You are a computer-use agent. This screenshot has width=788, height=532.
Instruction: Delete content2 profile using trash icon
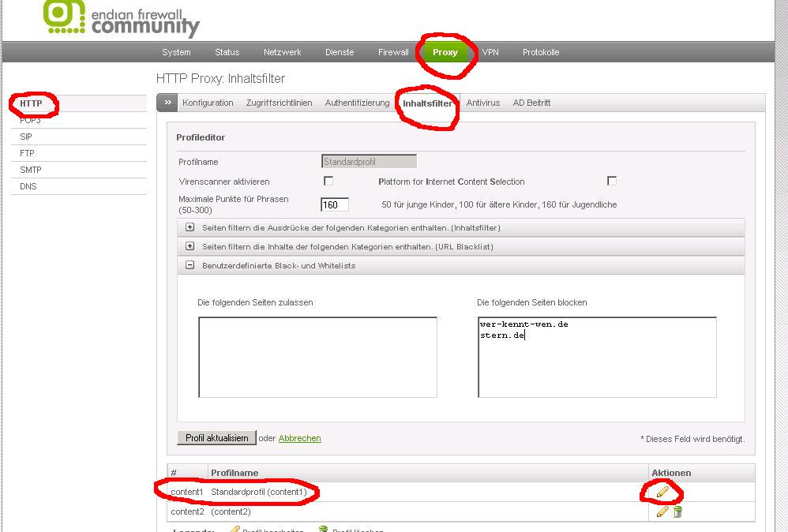(x=677, y=511)
